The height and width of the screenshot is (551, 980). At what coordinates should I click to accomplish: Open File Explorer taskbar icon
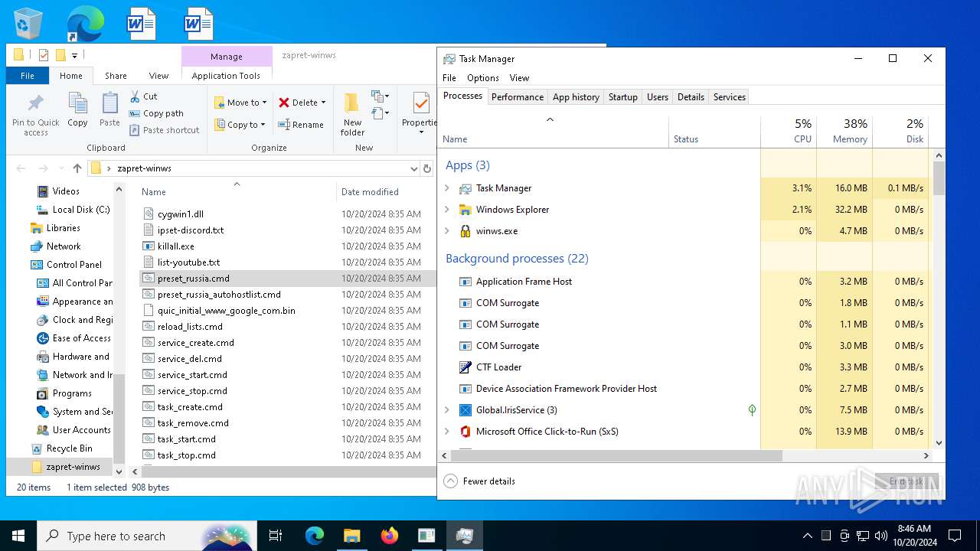point(351,536)
